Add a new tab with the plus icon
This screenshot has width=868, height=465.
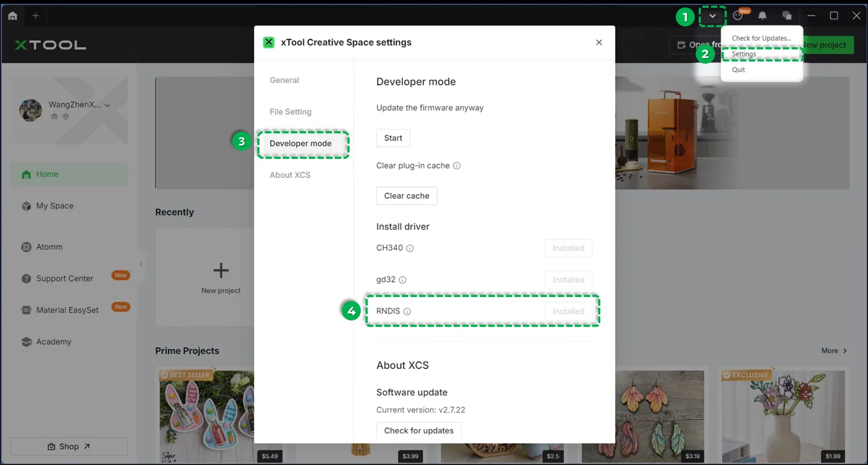[x=35, y=15]
